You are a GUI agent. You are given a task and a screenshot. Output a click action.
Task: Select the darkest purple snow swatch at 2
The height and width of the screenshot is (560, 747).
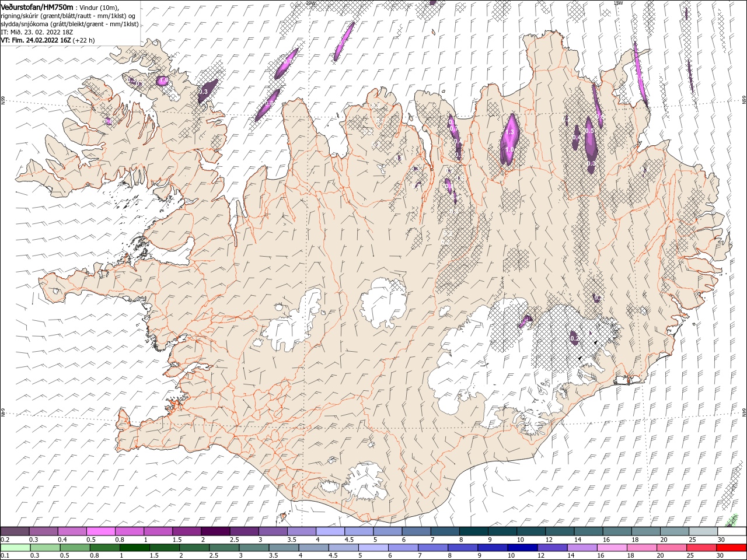click(215, 531)
